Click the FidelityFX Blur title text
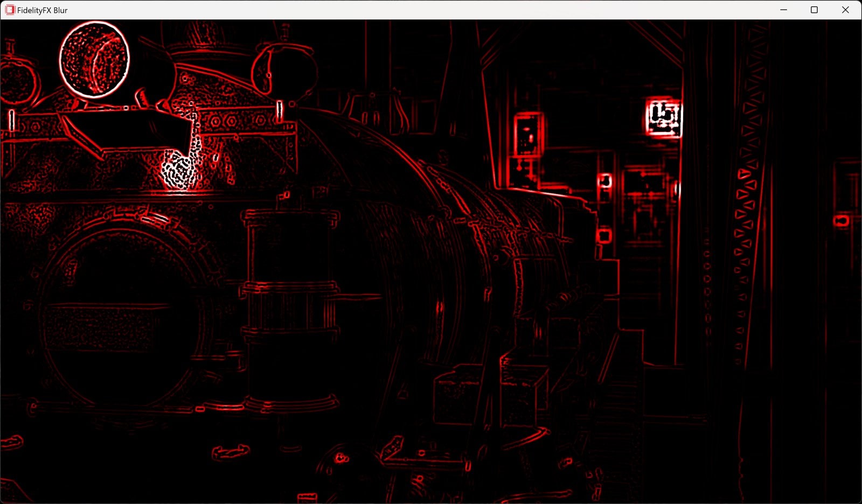 pos(40,10)
